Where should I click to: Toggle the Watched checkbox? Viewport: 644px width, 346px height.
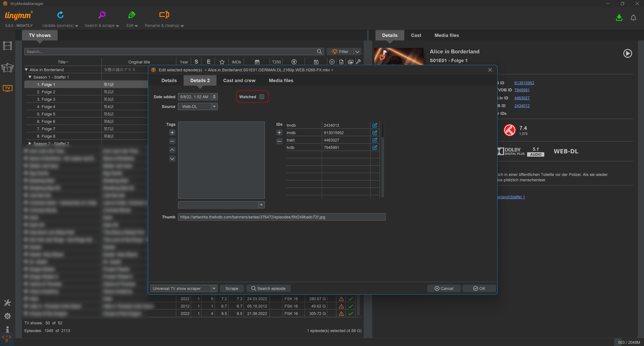262,97
